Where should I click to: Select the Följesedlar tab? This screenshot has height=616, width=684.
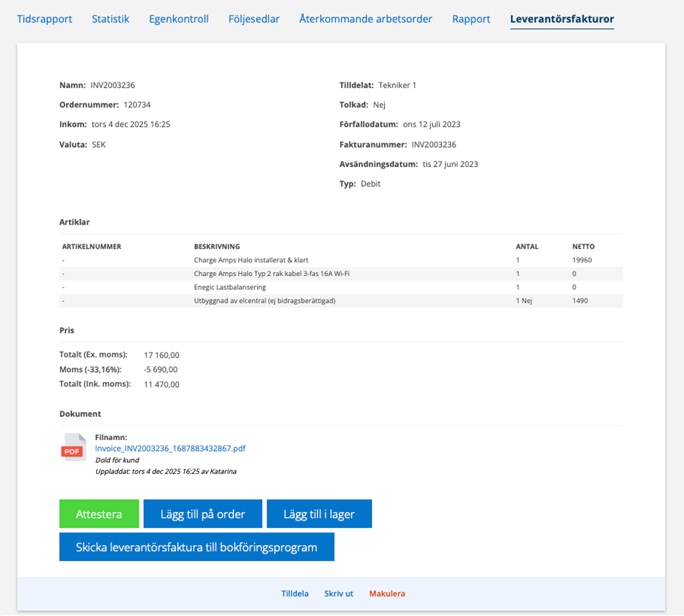tap(254, 19)
